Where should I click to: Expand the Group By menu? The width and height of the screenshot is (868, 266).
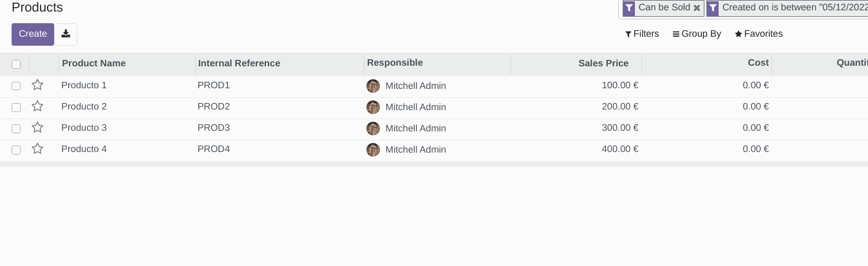tap(697, 33)
